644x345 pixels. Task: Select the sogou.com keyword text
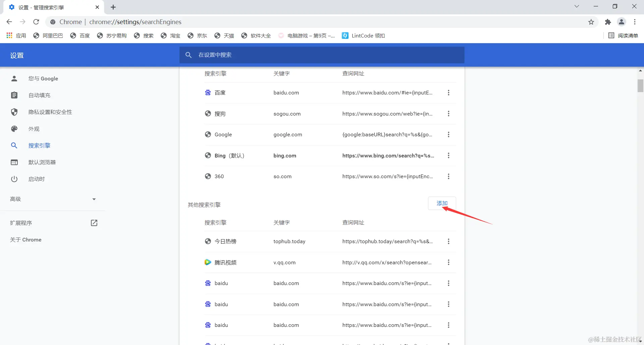[x=287, y=114]
